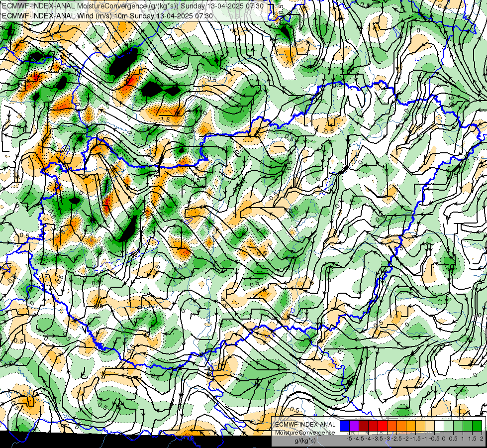Select the dark green swatch between 1.5 and 2

click(x=477, y=426)
